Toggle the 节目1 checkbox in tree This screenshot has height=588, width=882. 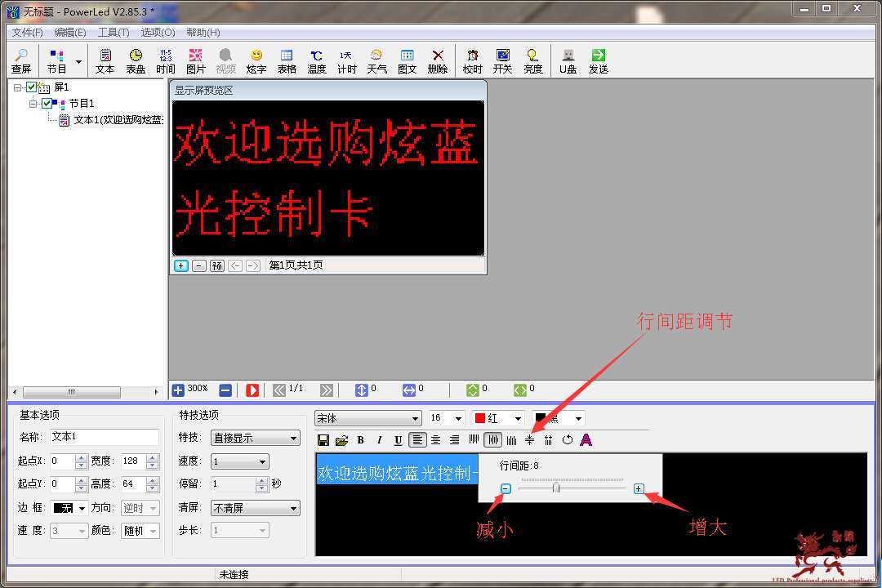(47, 104)
